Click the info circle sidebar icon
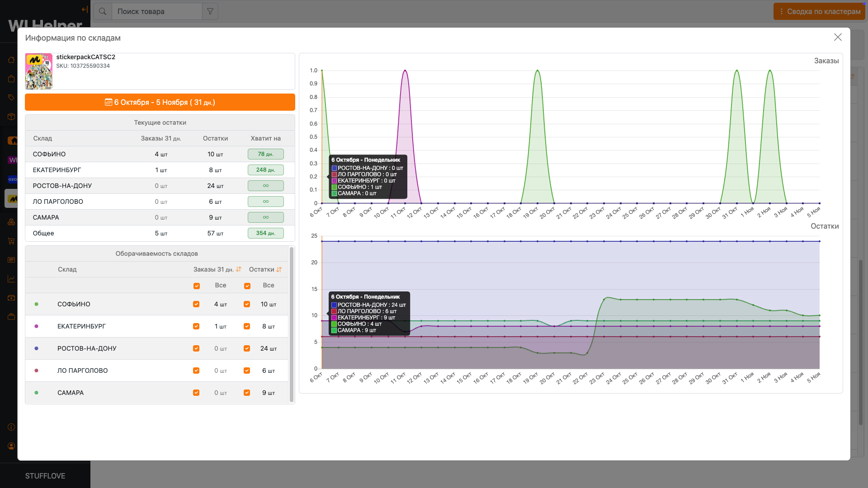 (11, 427)
